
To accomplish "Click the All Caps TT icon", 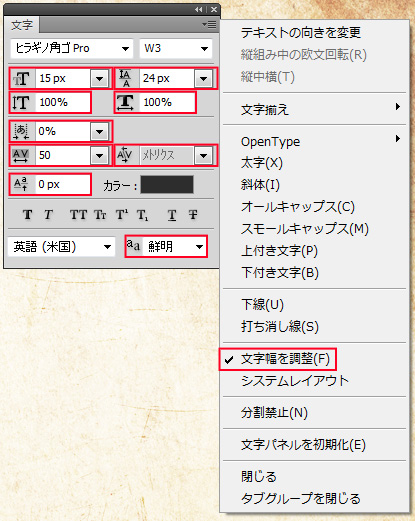I will pyautogui.click(x=78, y=215).
